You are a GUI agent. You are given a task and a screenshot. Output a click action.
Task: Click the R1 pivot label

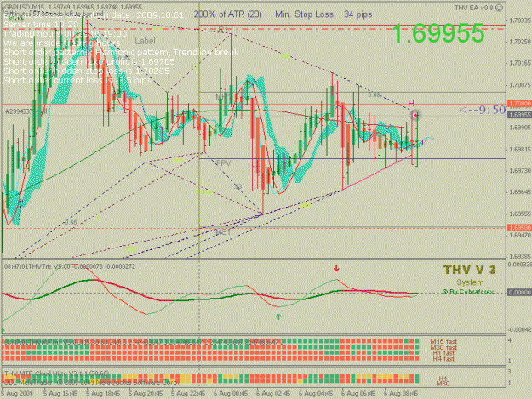click(x=223, y=30)
